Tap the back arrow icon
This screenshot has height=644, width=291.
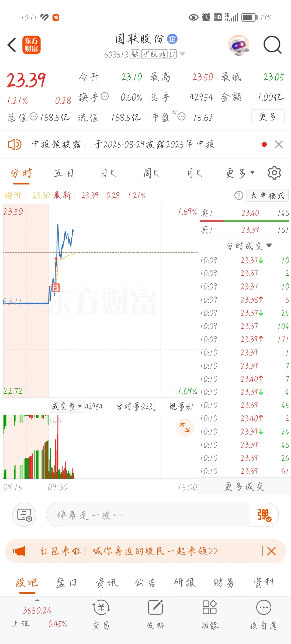12,45
